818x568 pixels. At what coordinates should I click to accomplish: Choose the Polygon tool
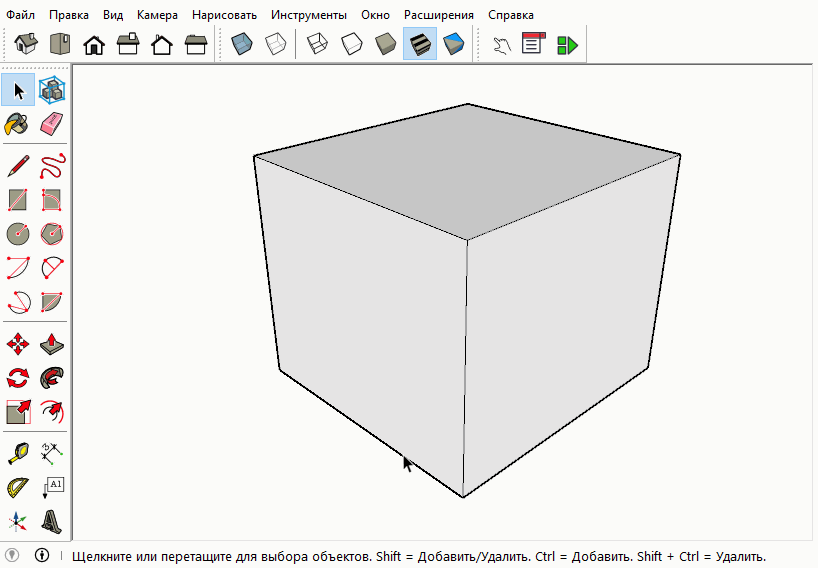52,234
